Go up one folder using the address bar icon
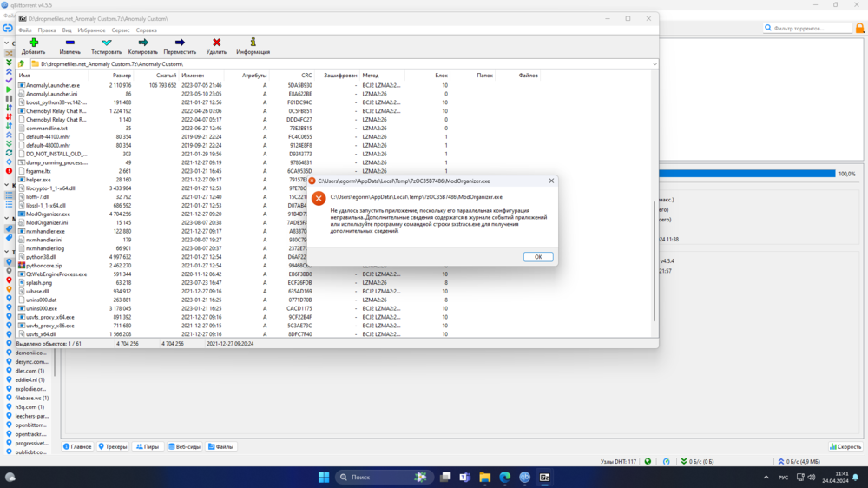The image size is (868, 488). [x=22, y=63]
